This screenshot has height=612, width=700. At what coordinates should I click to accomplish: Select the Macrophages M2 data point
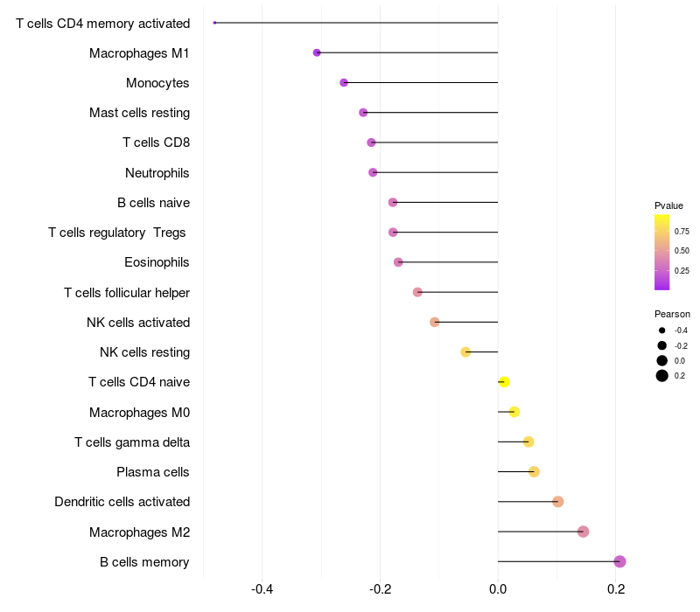coord(583,532)
